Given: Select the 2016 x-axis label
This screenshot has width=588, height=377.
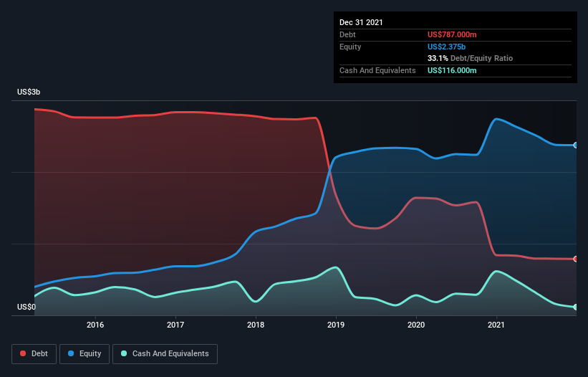Looking at the screenshot, I should [x=95, y=325].
